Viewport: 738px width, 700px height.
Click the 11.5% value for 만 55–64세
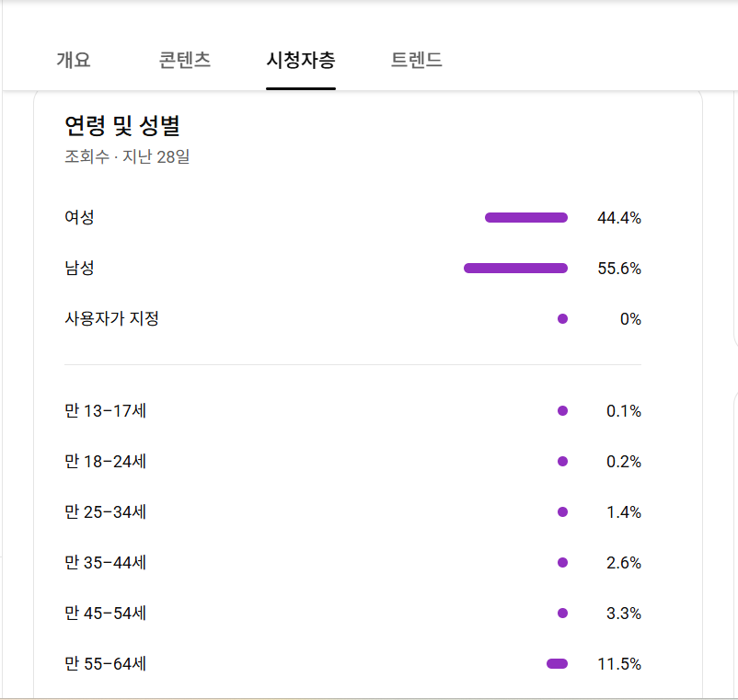(619, 664)
